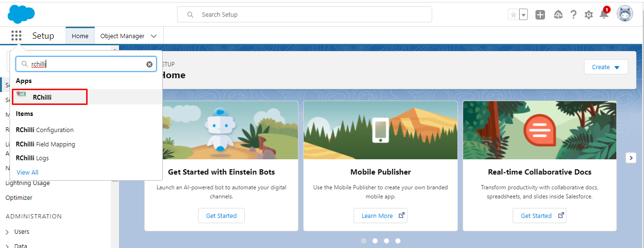Click Get Started for Collaborative Docs
644x248 pixels.
[x=539, y=216]
